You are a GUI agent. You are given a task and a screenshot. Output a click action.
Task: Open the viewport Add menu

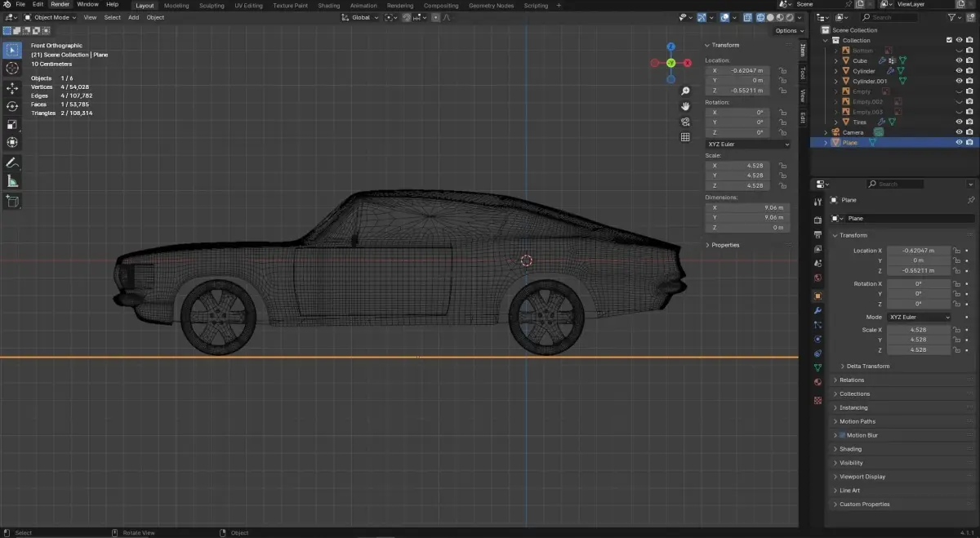pos(133,17)
